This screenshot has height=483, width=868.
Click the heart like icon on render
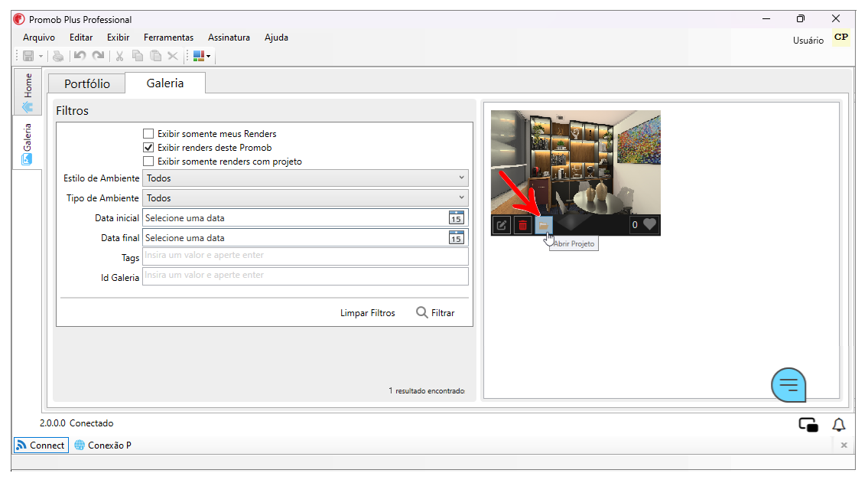649,224
